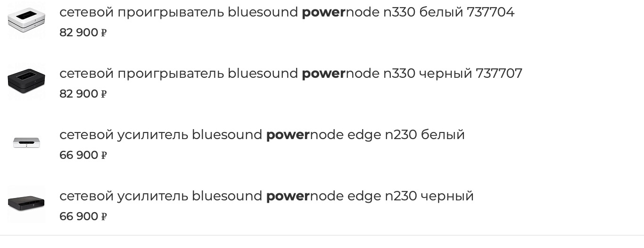This screenshot has width=644, height=248.
Task: Click the 82 900 ₽ price of black N330
Action: coord(83,94)
